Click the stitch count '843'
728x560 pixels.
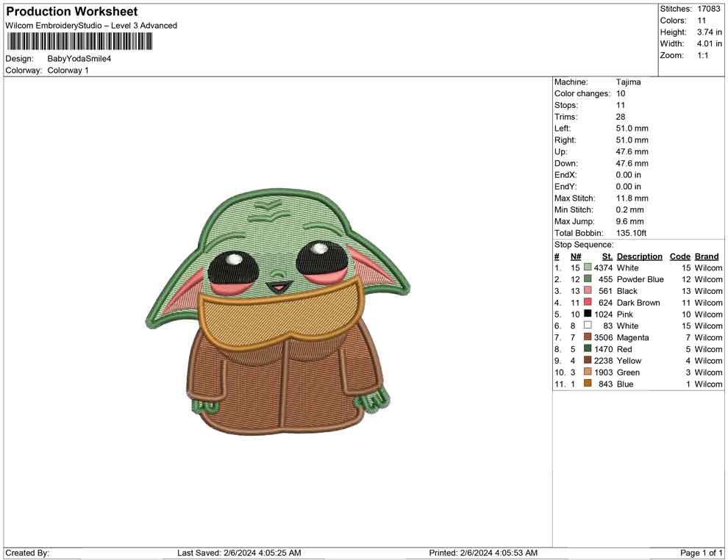pyautogui.click(x=605, y=384)
